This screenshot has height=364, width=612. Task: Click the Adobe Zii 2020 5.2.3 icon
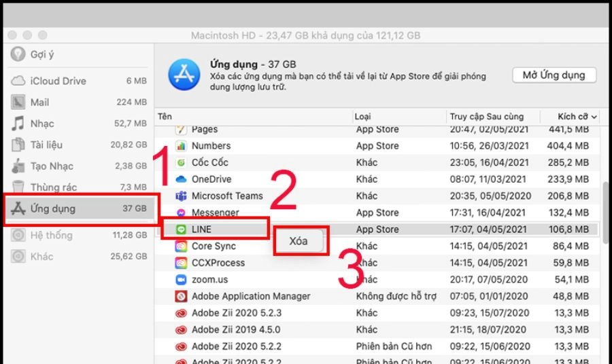(x=181, y=313)
